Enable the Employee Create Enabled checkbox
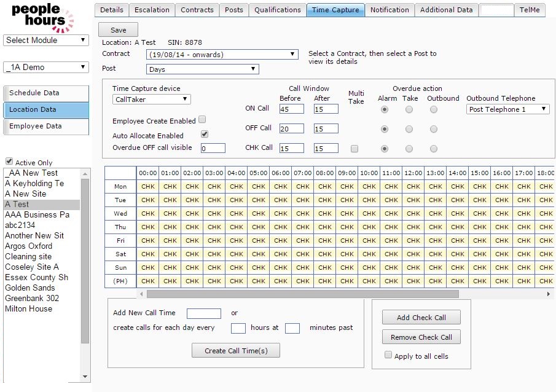The width and height of the screenshot is (556, 392). 202,120
